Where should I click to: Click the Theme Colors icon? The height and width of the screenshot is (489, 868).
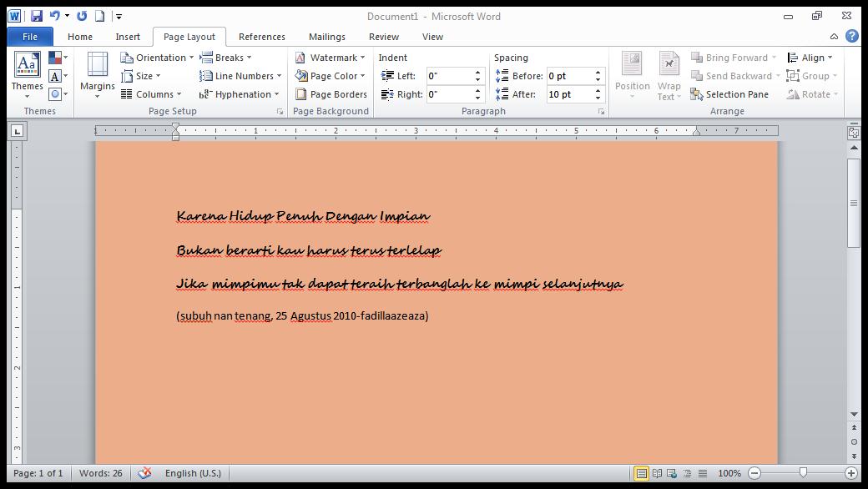[55, 58]
